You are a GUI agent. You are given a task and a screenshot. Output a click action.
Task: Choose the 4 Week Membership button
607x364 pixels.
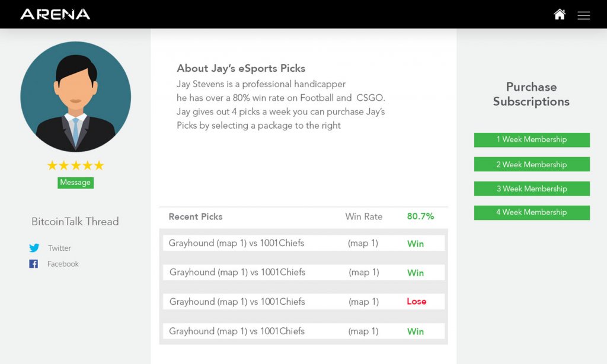532,212
